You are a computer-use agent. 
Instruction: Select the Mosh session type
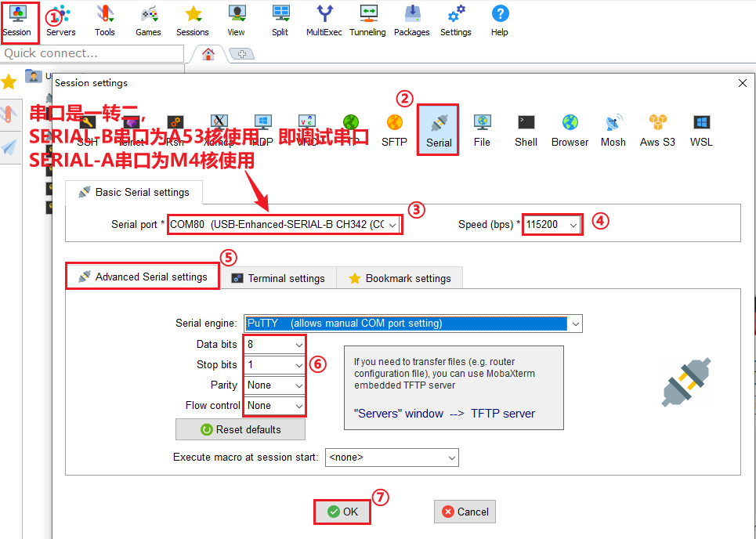613,130
